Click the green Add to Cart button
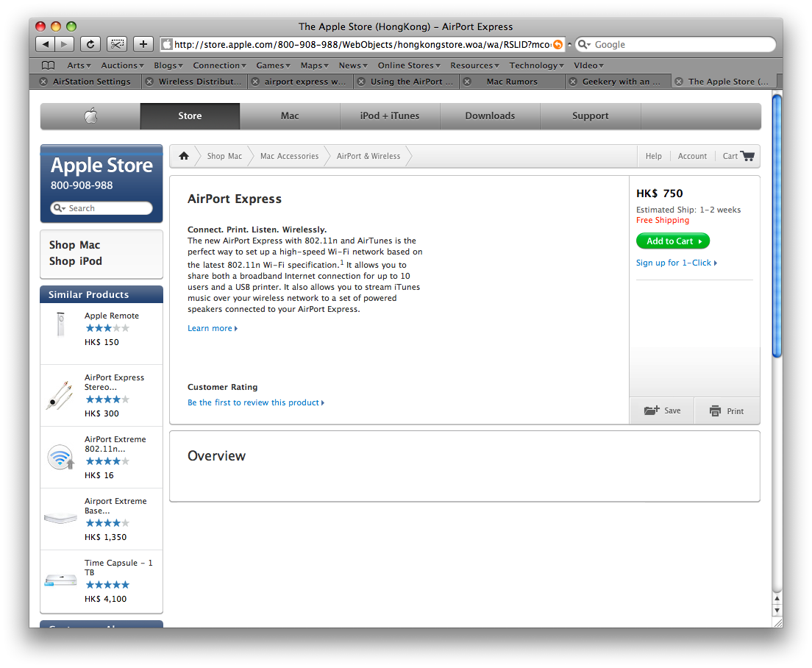Screen dimensions: 812x668 673,241
